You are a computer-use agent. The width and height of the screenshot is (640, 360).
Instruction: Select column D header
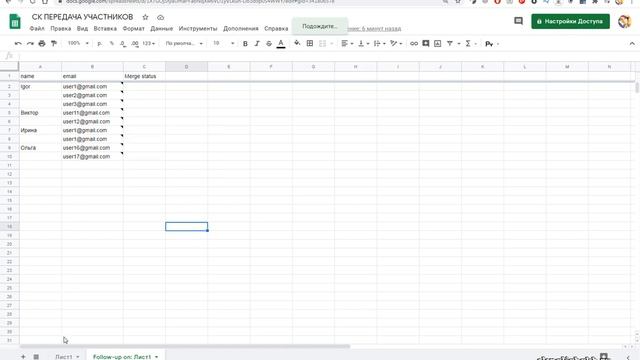click(187, 67)
